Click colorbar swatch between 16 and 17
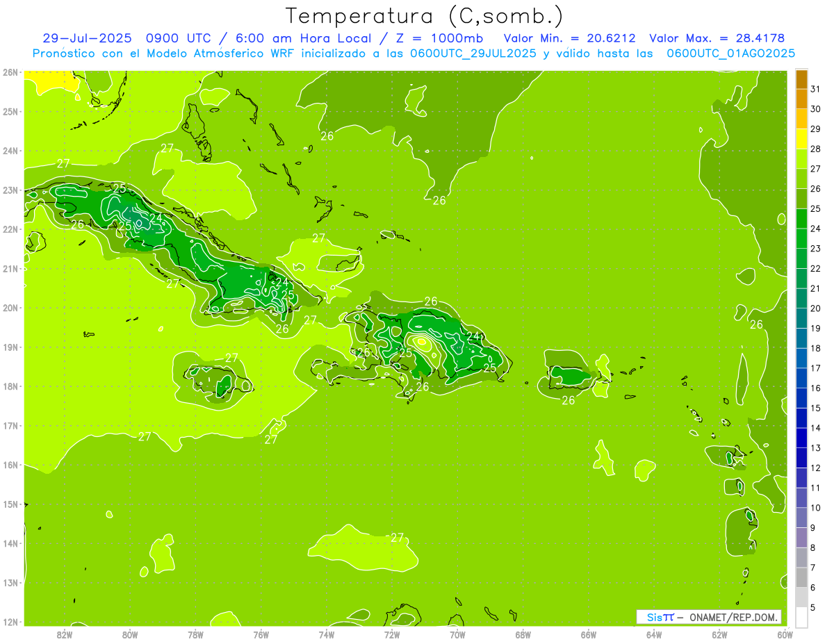 click(x=801, y=378)
